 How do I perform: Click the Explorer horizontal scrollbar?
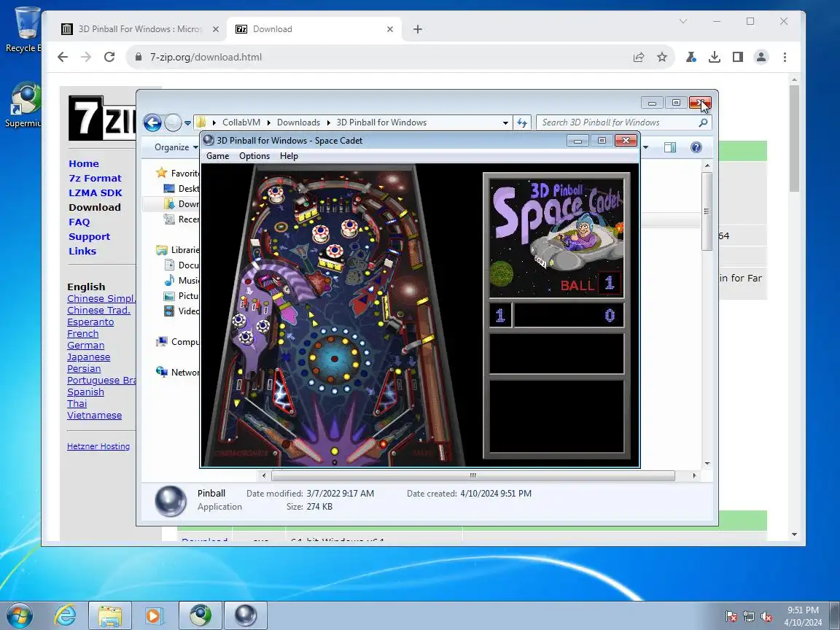(473, 475)
